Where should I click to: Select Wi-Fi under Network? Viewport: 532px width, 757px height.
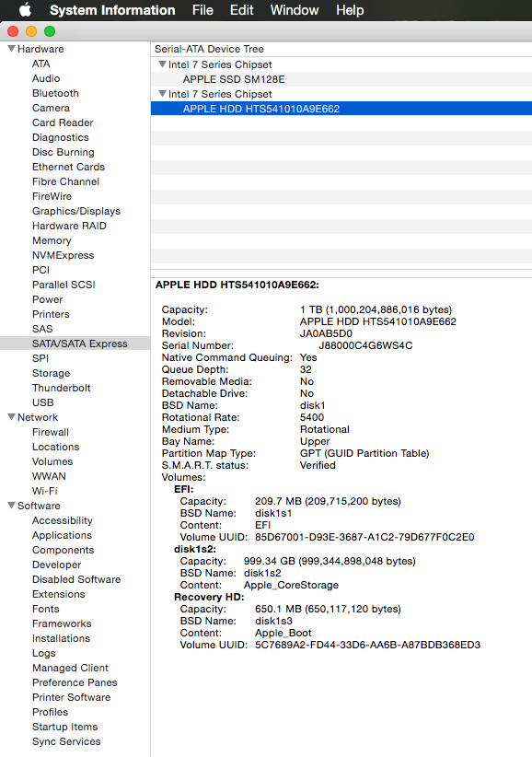[45, 491]
